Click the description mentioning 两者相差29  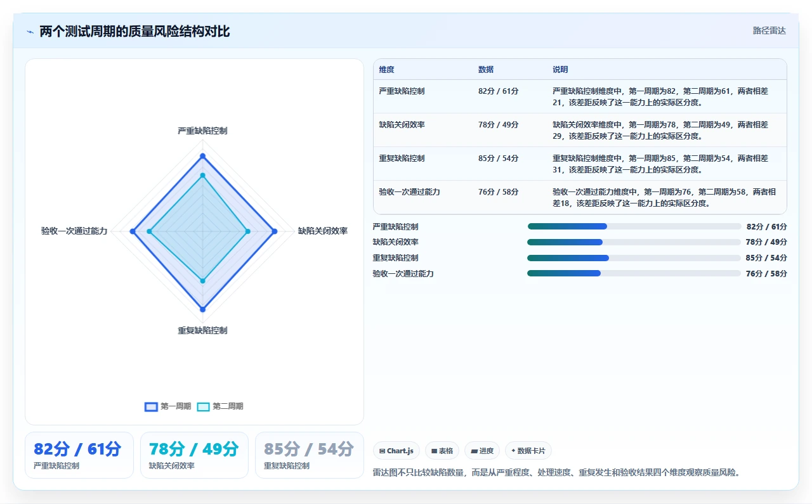click(x=660, y=131)
